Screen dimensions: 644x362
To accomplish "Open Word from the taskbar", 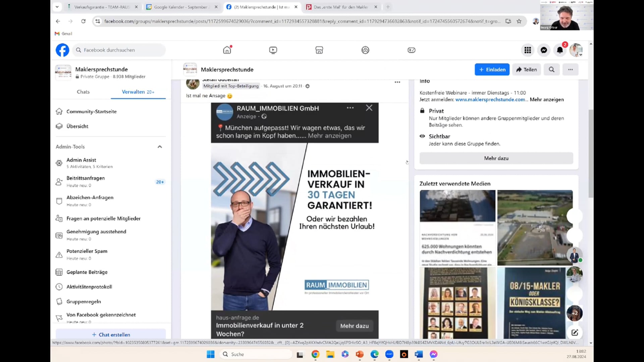I will 419,354.
